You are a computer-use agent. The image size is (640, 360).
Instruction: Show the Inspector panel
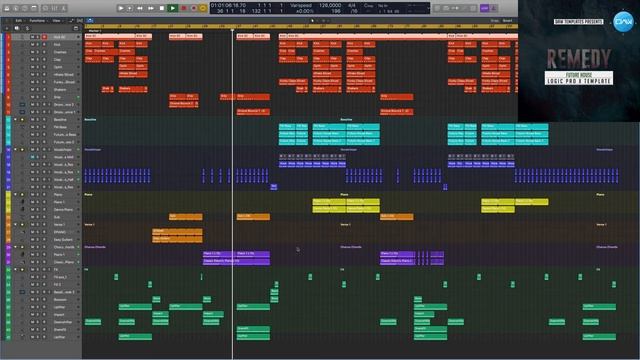click(x=16, y=8)
